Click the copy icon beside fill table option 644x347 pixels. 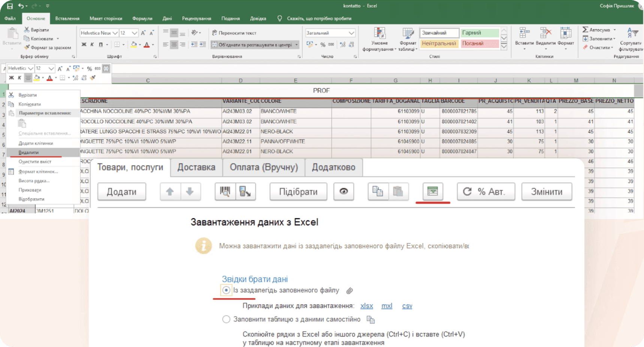tap(371, 320)
